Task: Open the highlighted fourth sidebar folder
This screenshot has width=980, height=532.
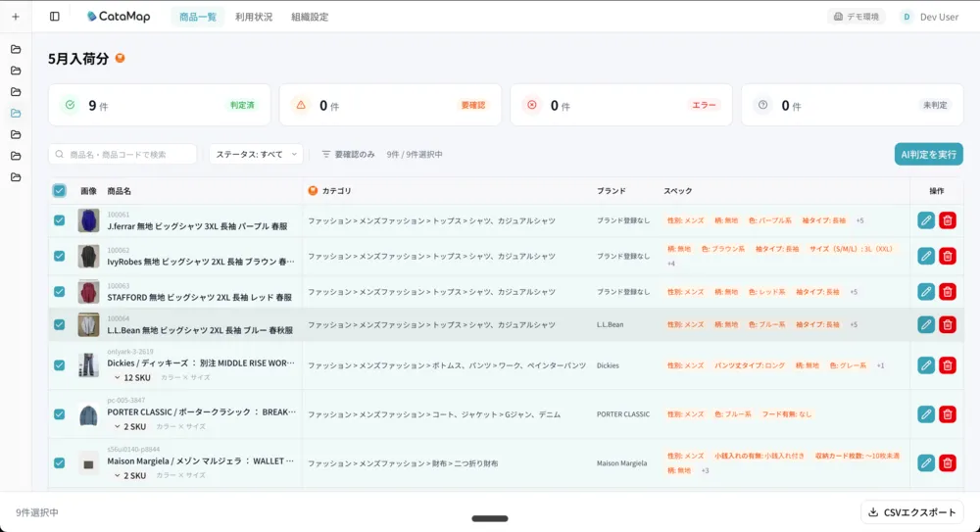Action: pos(16,113)
